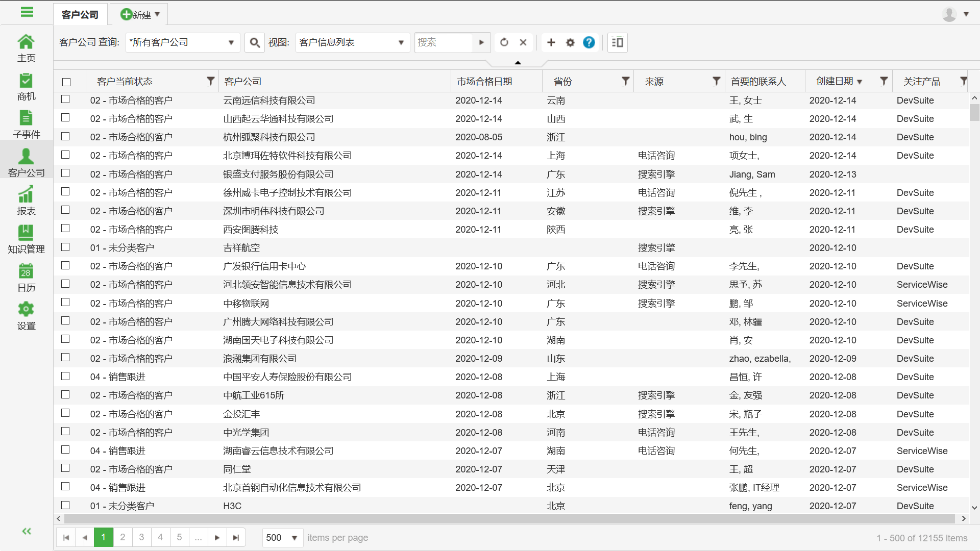This screenshot has height=551, width=980.
Task: Go to next page arrow
Action: pyautogui.click(x=217, y=537)
